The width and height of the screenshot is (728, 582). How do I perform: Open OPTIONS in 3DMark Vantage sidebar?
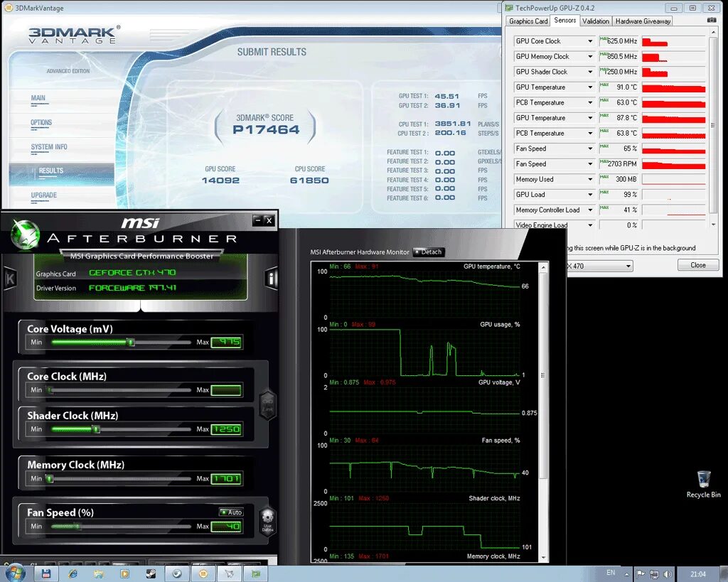pyautogui.click(x=41, y=122)
